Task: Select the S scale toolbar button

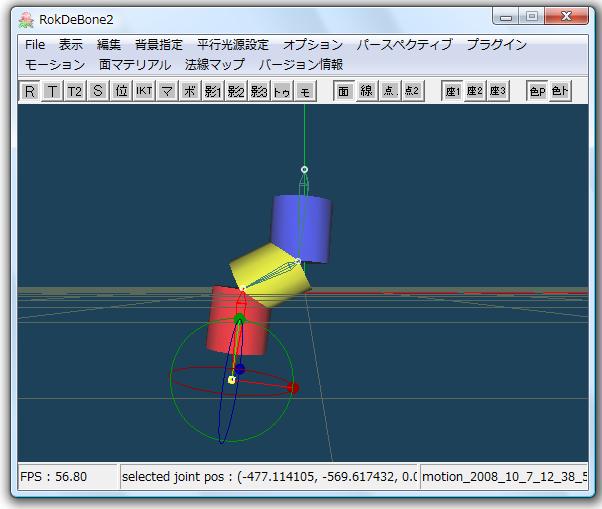Action: coord(98,91)
